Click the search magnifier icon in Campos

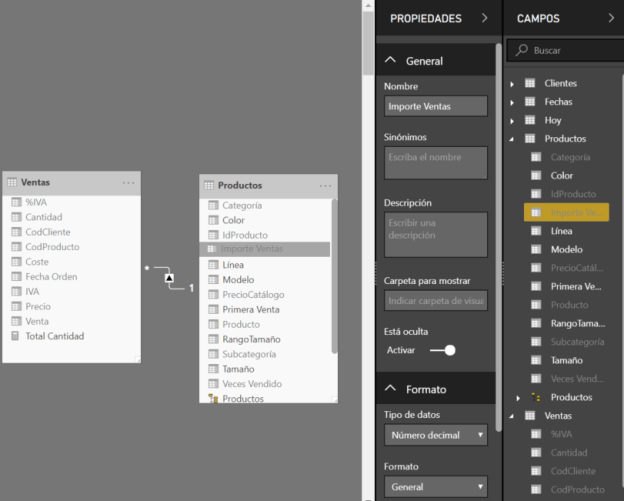tap(520, 49)
